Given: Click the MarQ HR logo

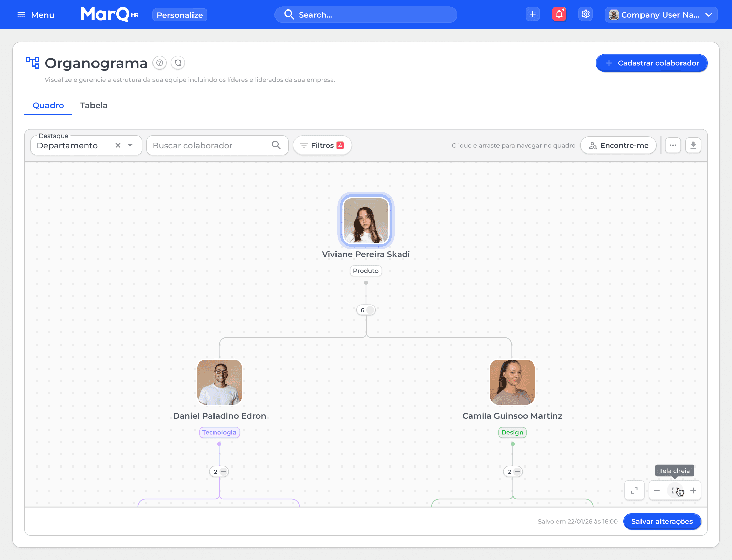Looking at the screenshot, I should (110, 15).
